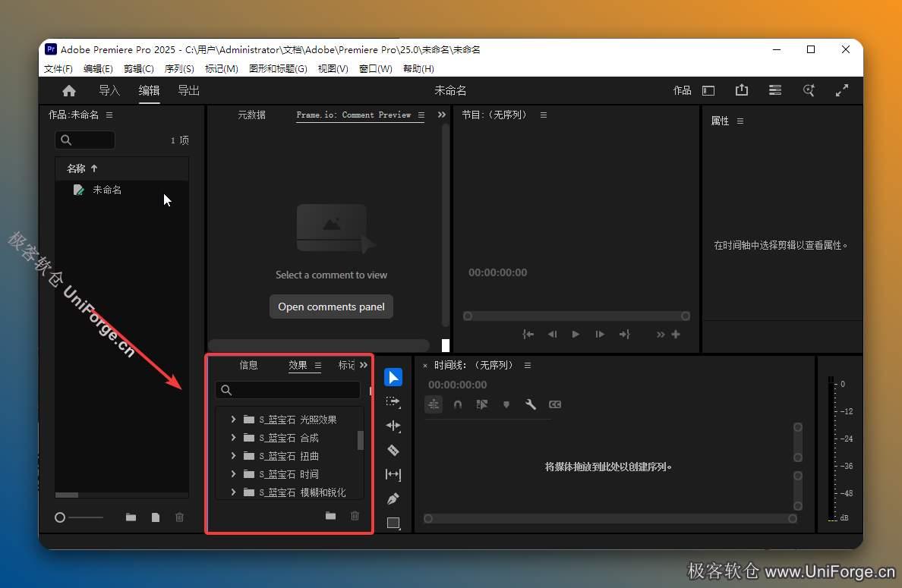Open timeline display settings wrench
The width and height of the screenshot is (902, 588).
(531, 404)
